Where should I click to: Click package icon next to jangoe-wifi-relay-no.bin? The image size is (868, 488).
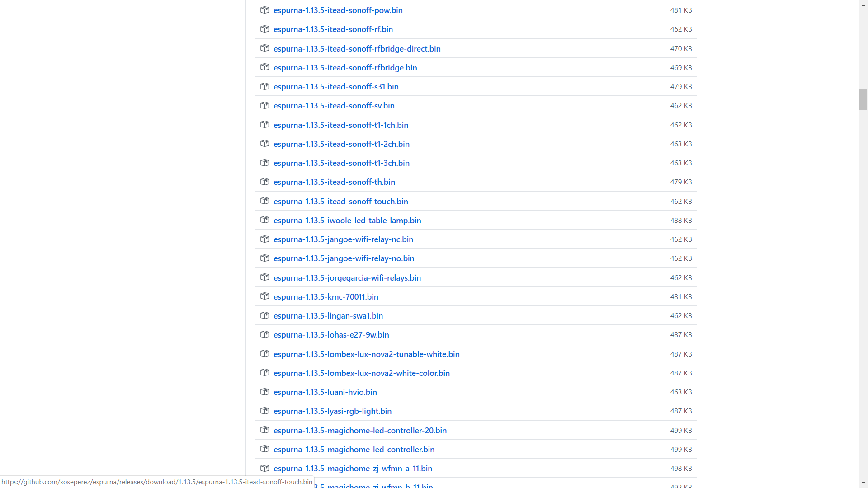(265, 258)
